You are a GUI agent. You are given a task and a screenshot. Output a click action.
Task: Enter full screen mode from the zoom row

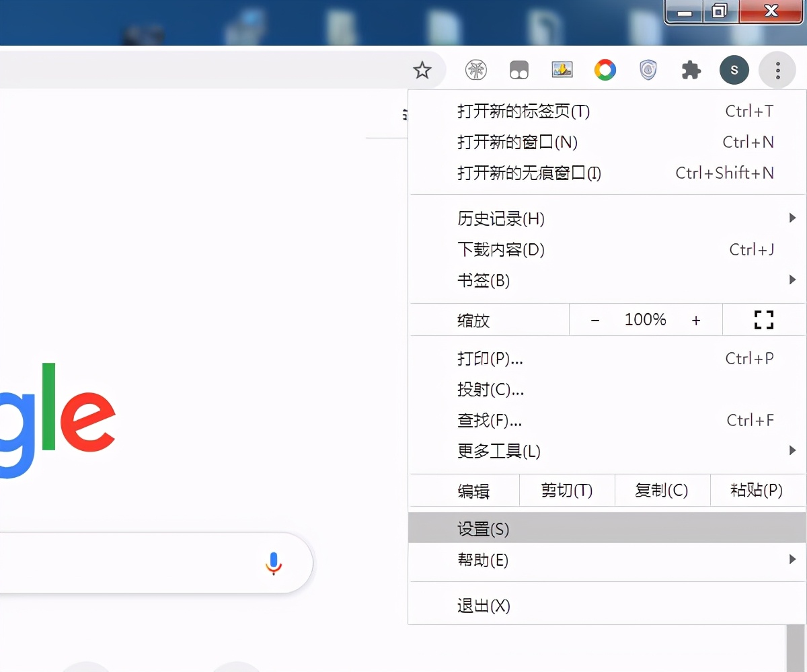[x=764, y=320]
